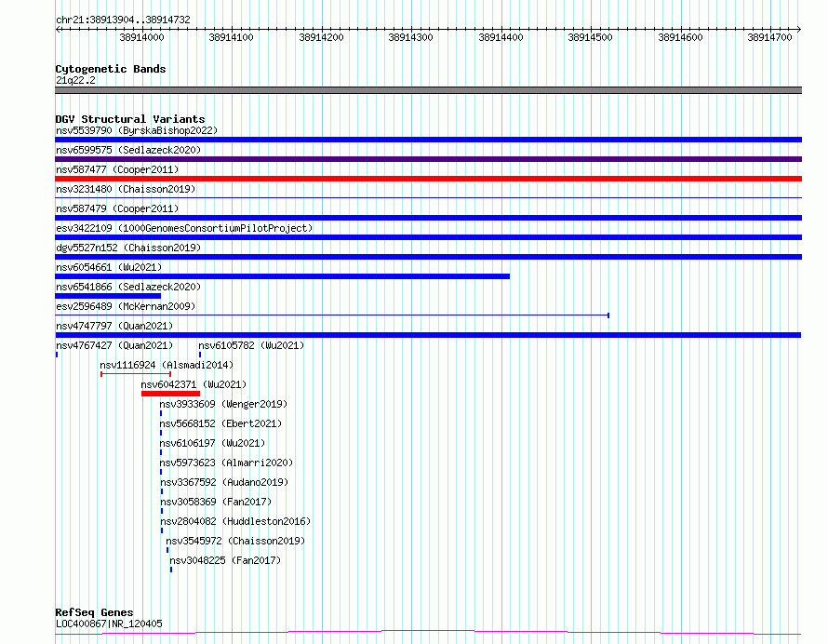The height and width of the screenshot is (644, 828).
Task: Open variant nsv3367592 (Audano2019) label
Action: [224, 482]
